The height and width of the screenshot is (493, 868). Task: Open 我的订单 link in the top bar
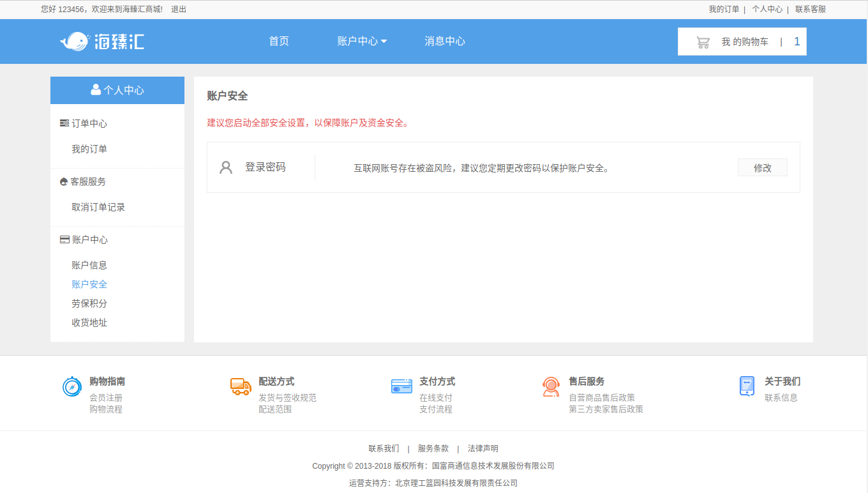(x=724, y=10)
